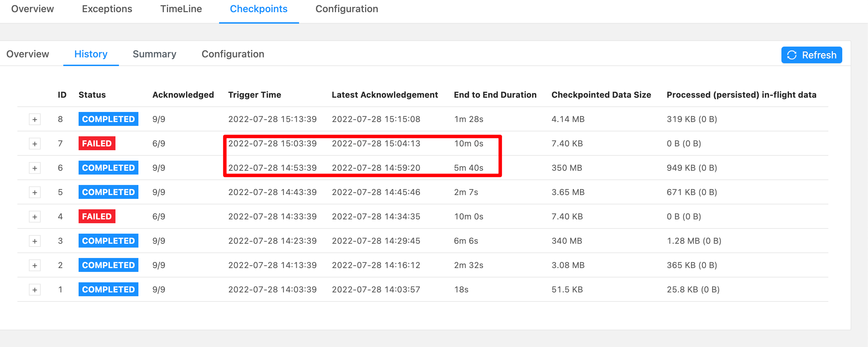Click the 18s duration cell

click(x=461, y=290)
